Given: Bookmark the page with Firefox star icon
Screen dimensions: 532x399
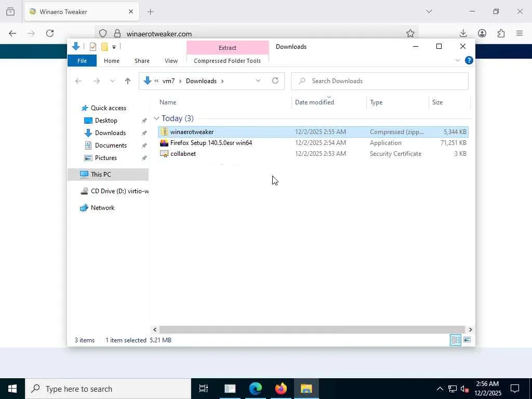Looking at the screenshot, I should point(410,33).
